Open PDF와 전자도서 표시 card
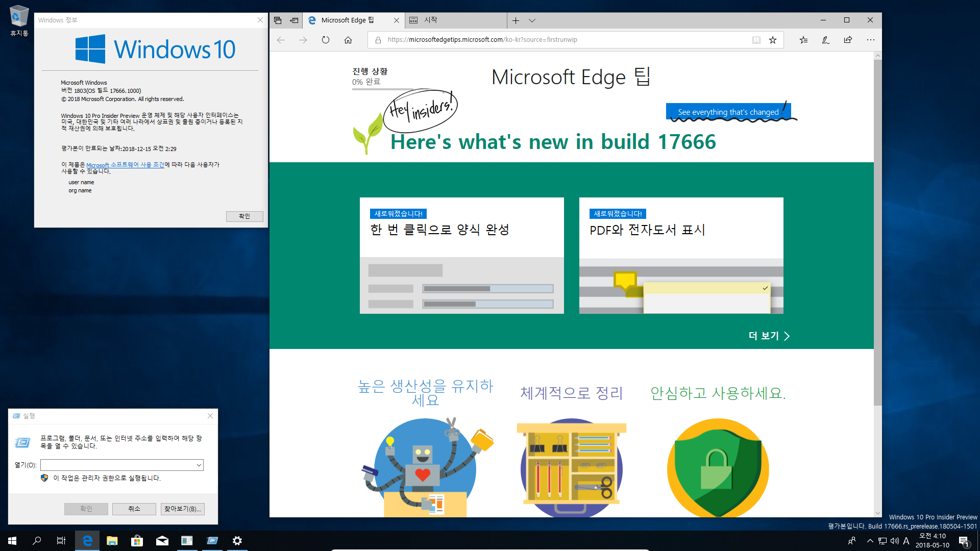The width and height of the screenshot is (980, 551). pyautogui.click(x=681, y=256)
